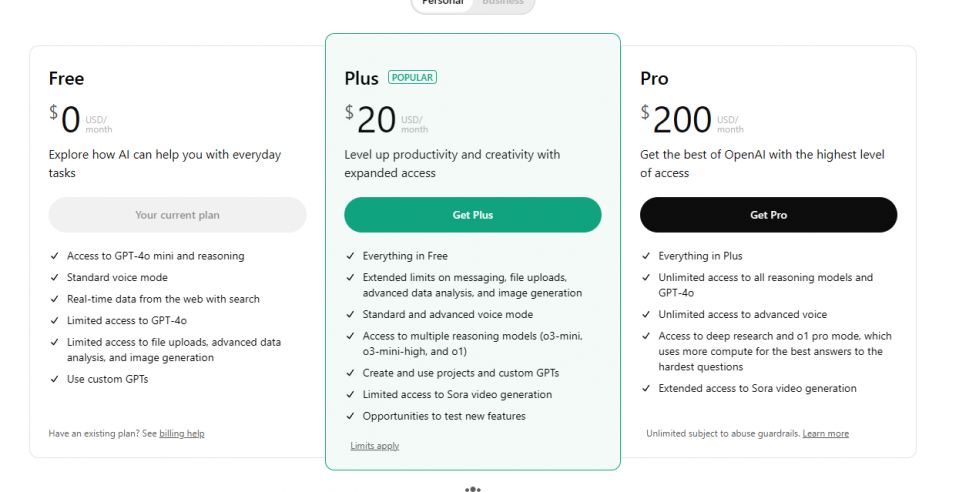This screenshot has width=959, height=492.
Task: Open the billing help link
Action: click(182, 433)
